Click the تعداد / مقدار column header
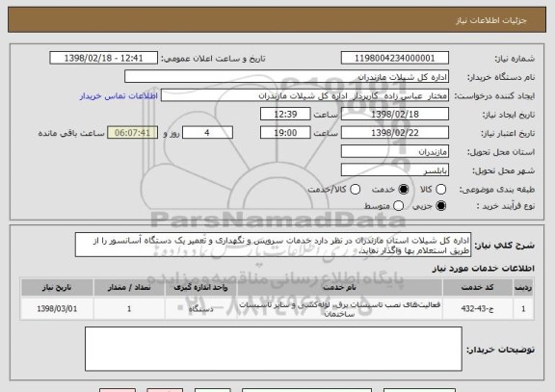Image resolution: width=555 pixels, height=392 pixels. point(129,287)
